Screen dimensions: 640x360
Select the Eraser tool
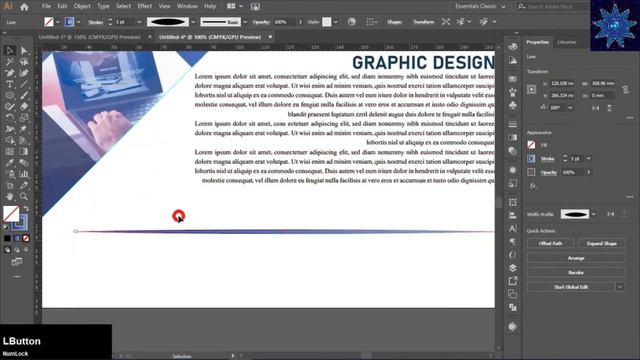click(24, 107)
